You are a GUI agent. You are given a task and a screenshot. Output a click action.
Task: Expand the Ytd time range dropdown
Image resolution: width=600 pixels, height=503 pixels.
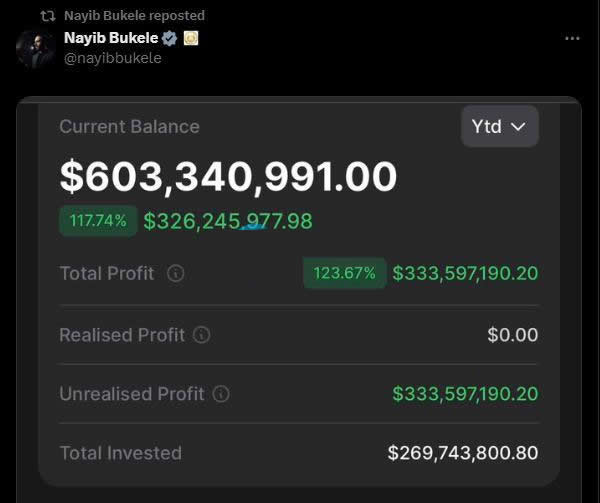[499, 127]
